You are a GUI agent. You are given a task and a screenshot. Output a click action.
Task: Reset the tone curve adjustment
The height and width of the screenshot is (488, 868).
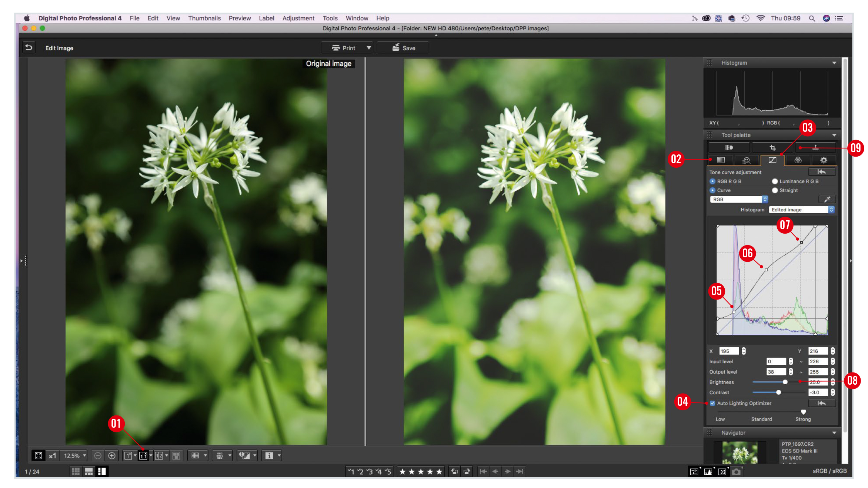pyautogui.click(x=822, y=172)
